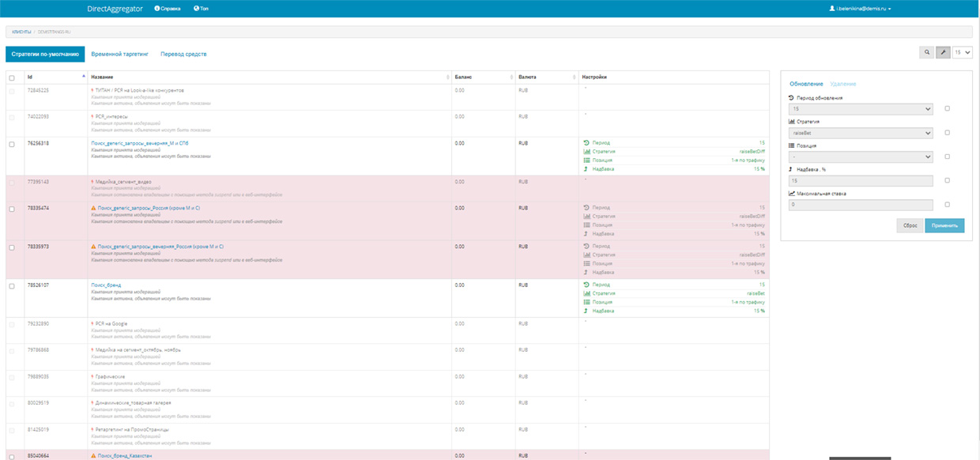The image size is (980, 460).
Task: Expand the Позиция dropdown
Action: [861, 156]
